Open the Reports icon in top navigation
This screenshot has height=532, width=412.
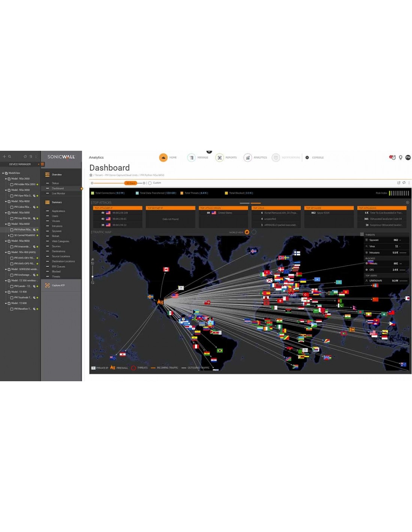tap(220, 158)
